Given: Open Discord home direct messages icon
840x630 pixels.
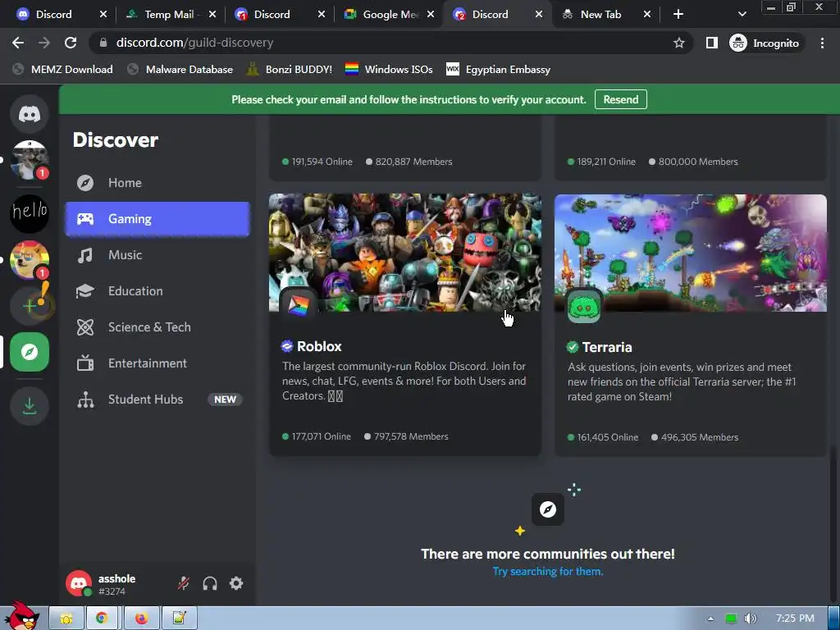Looking at the screenshot, I should pos(30,113).
